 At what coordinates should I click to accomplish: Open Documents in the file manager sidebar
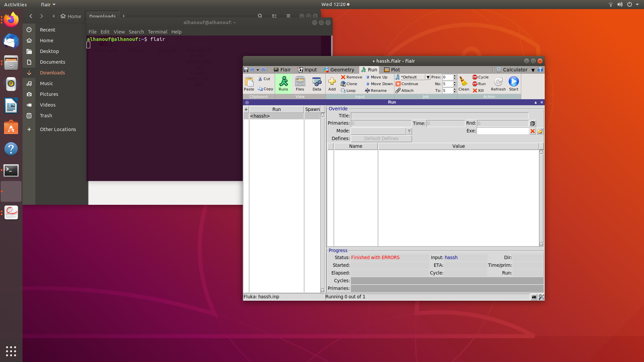52,62
